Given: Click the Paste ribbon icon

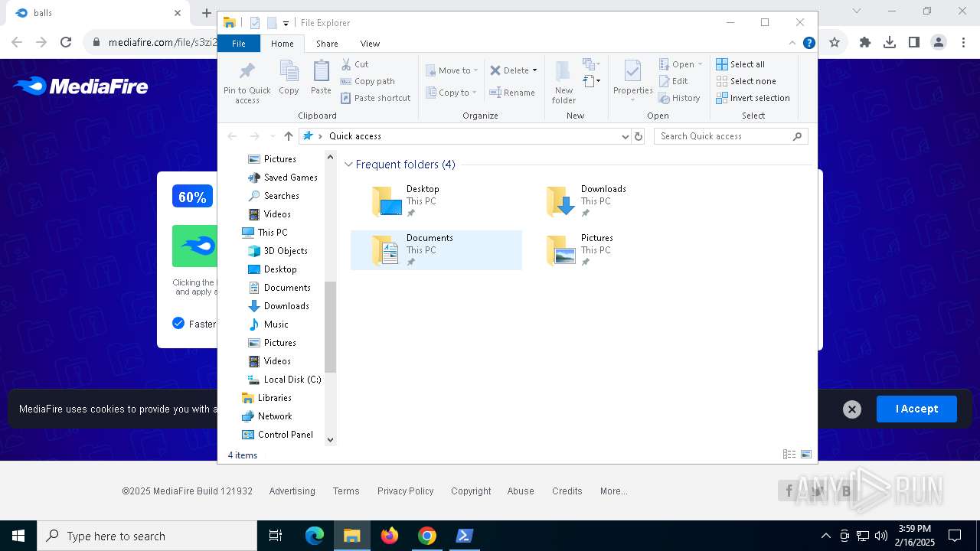Looking at the screenshot, I should [321, 72].
